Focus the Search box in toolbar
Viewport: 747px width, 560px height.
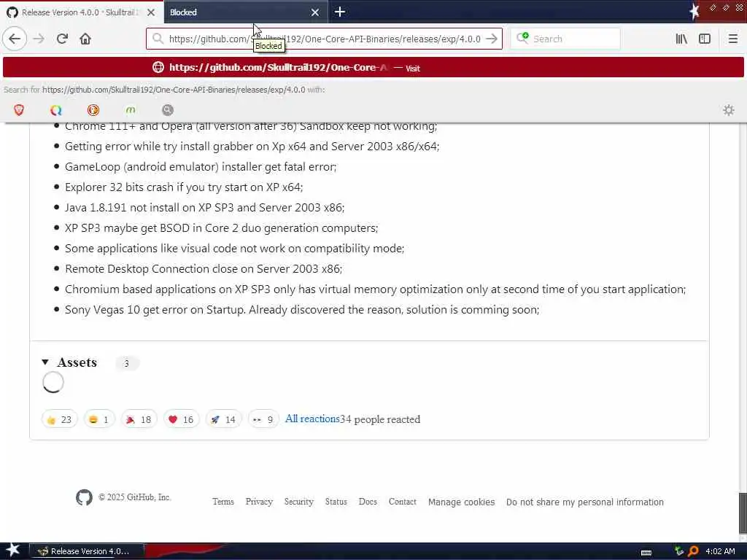(x=565, y=39)
